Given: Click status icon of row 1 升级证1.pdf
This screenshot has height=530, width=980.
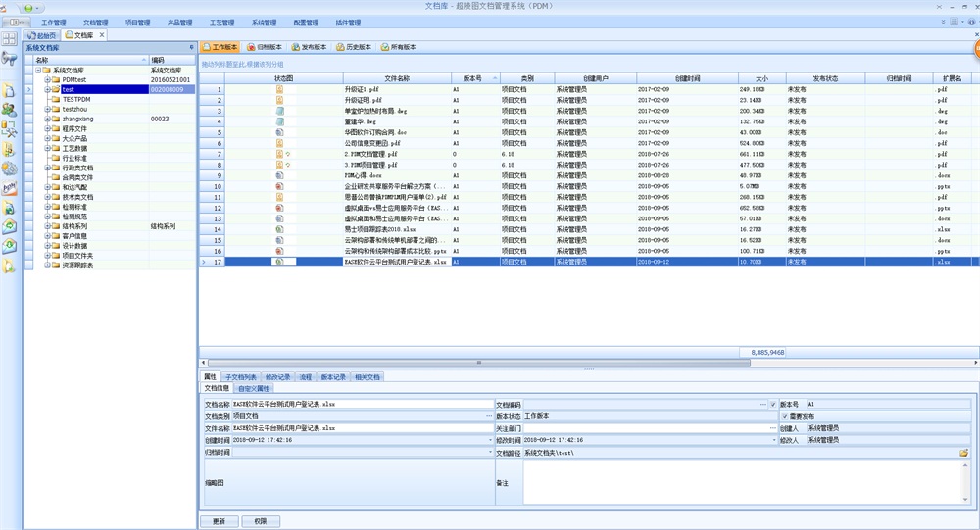Looking at the screenshot, I should click(279, 89).
